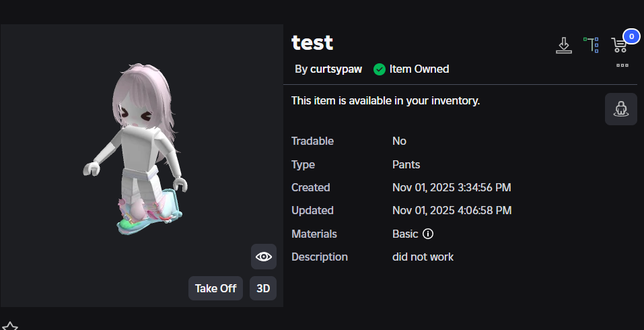Open creator curtsypaw's profile link
644x330 pixels.
pos(336,69)
